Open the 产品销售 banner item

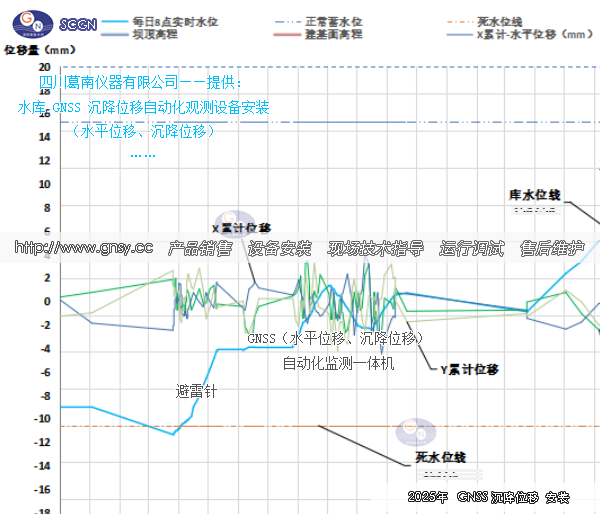pyautogui.click(x=200, y=248)
